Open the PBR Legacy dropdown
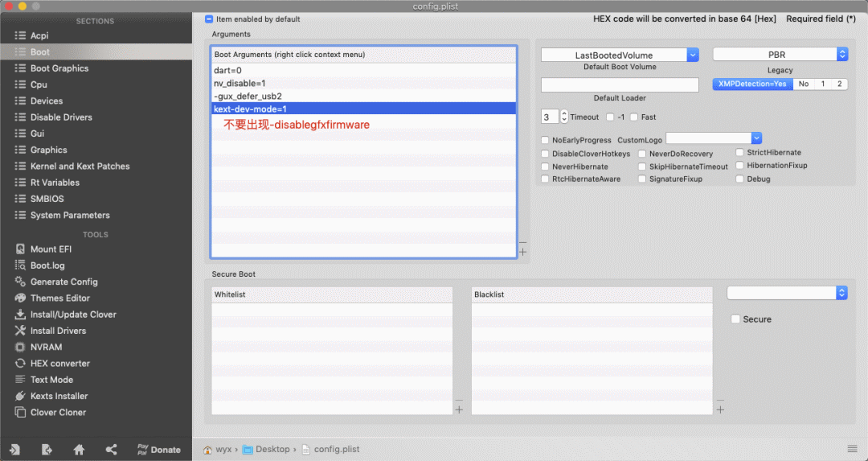 click(780, 54)
